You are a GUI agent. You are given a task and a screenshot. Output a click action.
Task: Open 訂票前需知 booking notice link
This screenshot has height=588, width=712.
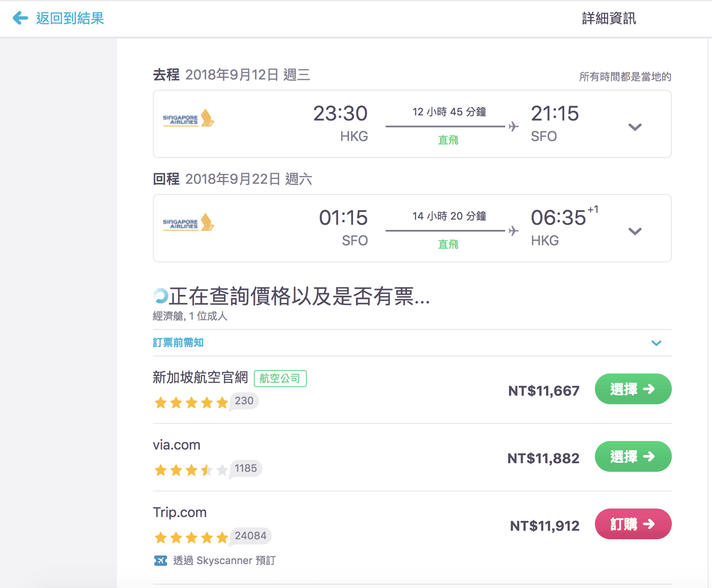178,343
